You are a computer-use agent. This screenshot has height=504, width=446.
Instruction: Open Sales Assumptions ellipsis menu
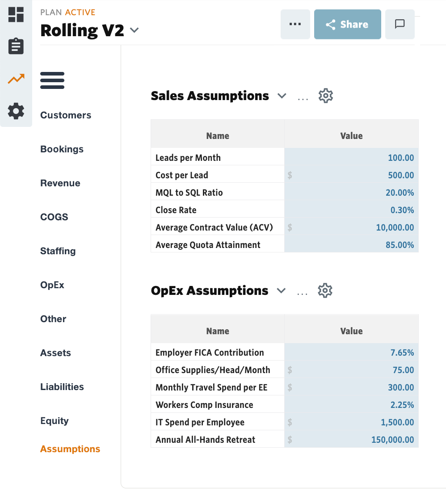pos(303,97)
